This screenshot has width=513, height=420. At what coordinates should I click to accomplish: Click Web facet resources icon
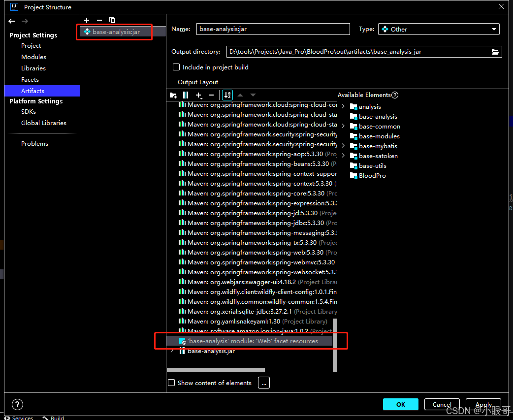coord(183,341)
